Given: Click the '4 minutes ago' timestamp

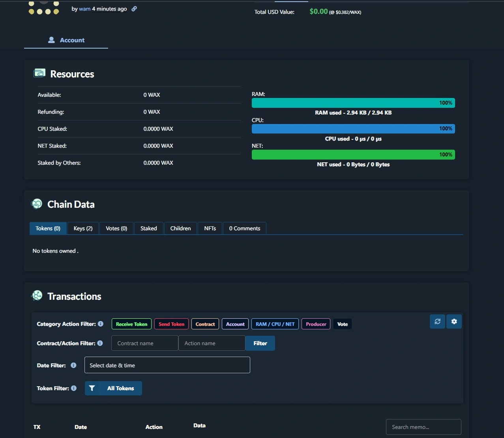Looking at the screenshot, I should pyautogui.click(x=109, y=9).
